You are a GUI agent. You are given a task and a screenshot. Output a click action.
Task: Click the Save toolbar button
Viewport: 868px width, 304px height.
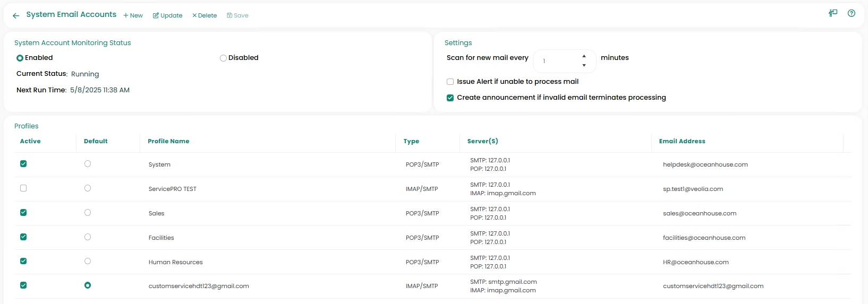237,15
